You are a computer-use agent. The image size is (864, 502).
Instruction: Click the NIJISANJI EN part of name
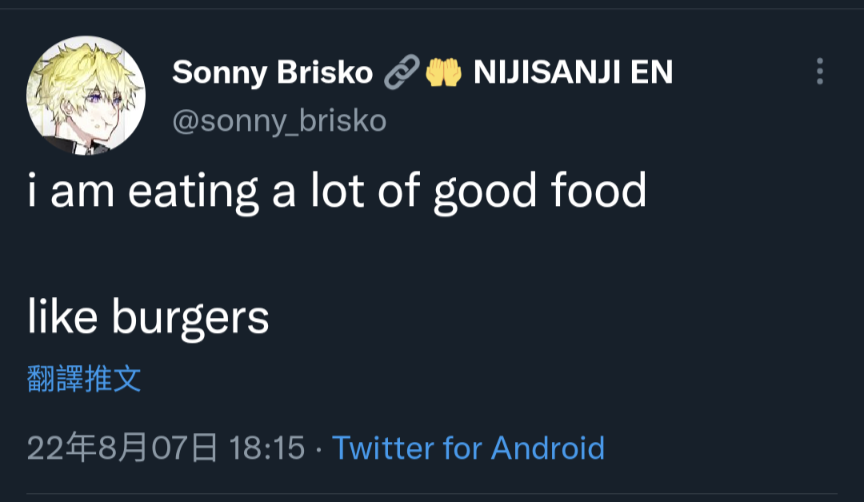click(x=573, y=72)
